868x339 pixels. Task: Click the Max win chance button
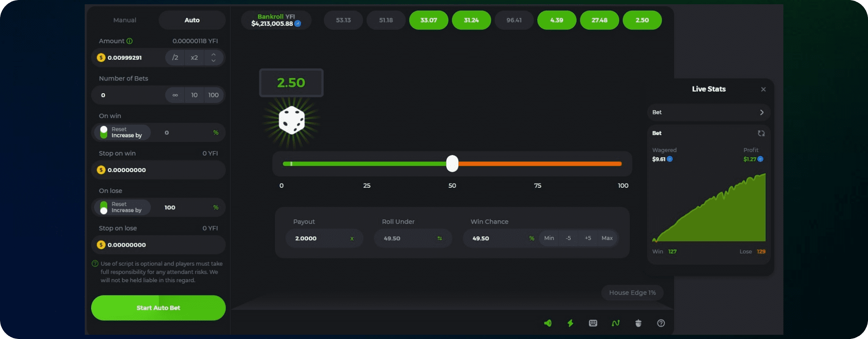pyautogui.click(x=607, y=238)
